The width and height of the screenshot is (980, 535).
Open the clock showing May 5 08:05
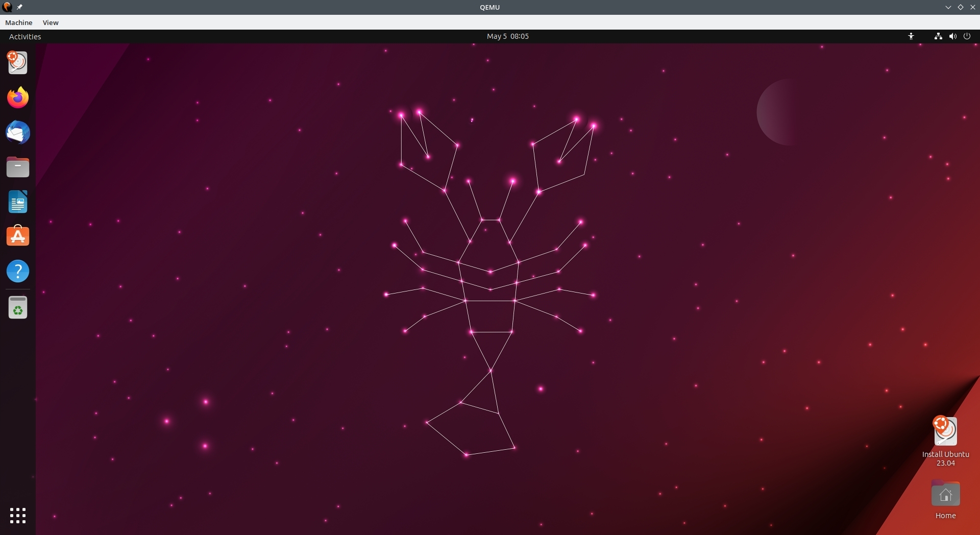tap(508, 36)
